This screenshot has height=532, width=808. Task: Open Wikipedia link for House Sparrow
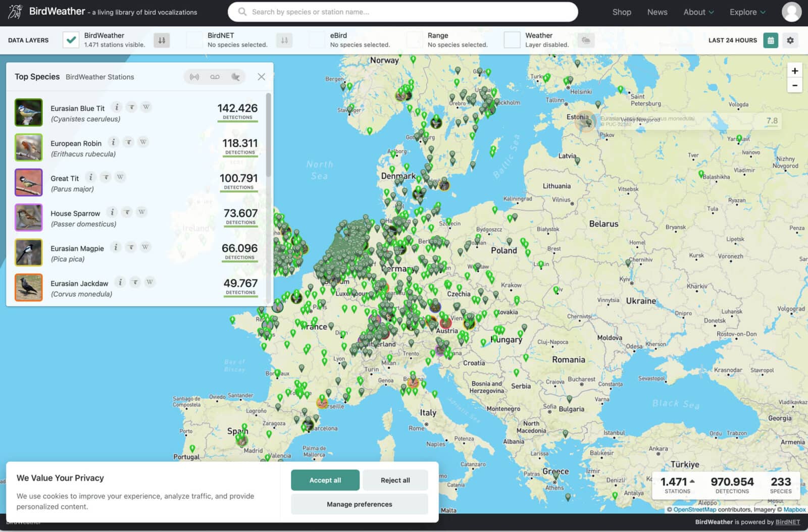141,212
